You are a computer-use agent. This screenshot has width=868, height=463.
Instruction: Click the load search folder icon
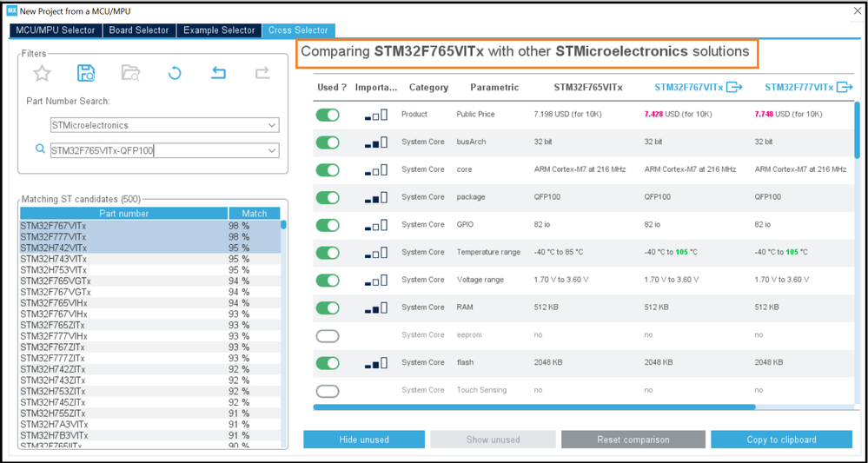click(130, 73)
